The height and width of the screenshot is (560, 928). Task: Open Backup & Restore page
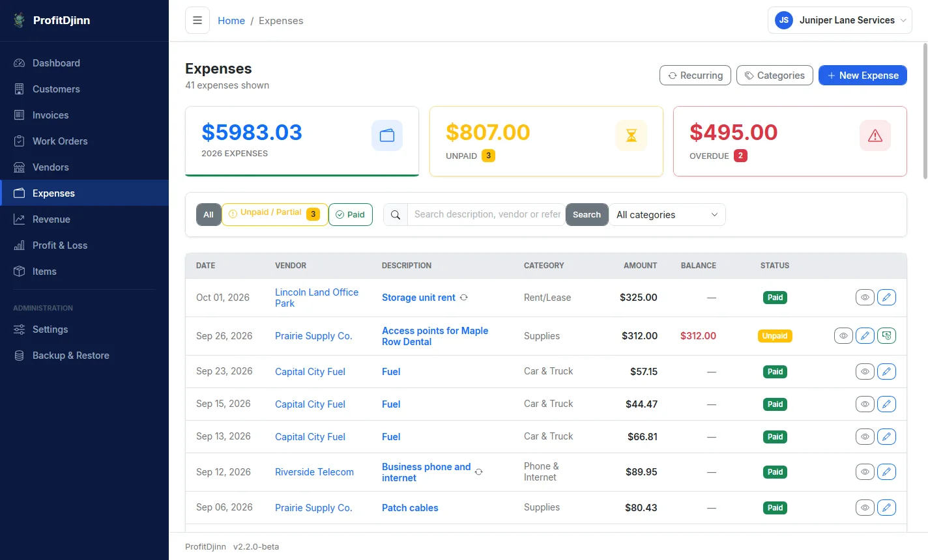tap(84, 356)
